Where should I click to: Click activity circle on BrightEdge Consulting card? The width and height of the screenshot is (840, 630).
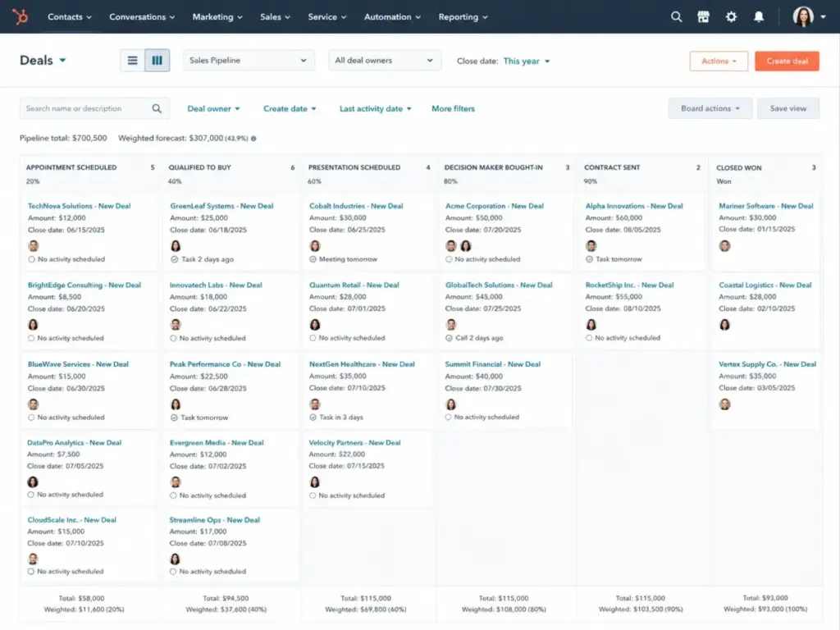[31, 338]
